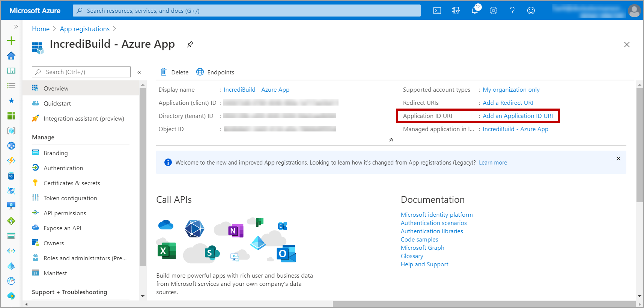Viewport: 644px width, 308px height.
Task: Open All services list icon in sidebar
Action: (11, 86)
